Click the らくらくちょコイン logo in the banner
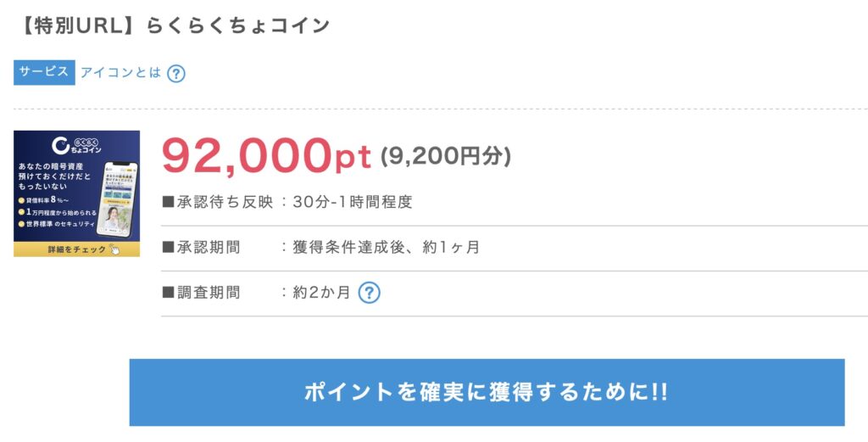Screen dimensions: 868x442 pyautogui.click(x=77, y=145)
